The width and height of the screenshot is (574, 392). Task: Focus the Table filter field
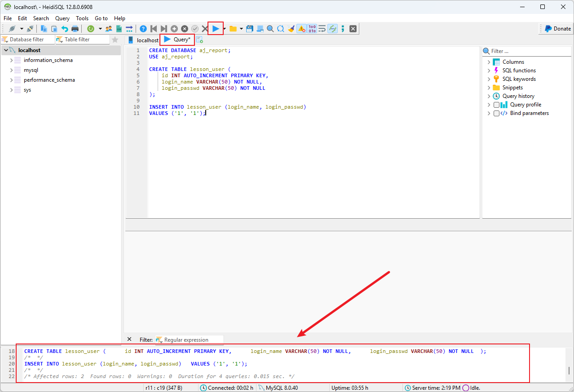click(82, 40)
